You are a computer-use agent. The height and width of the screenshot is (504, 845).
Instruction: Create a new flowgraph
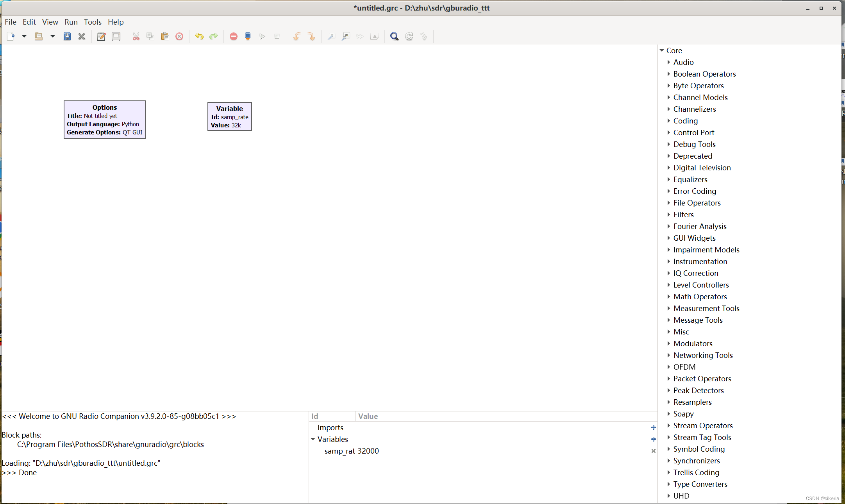coord(11,36)
